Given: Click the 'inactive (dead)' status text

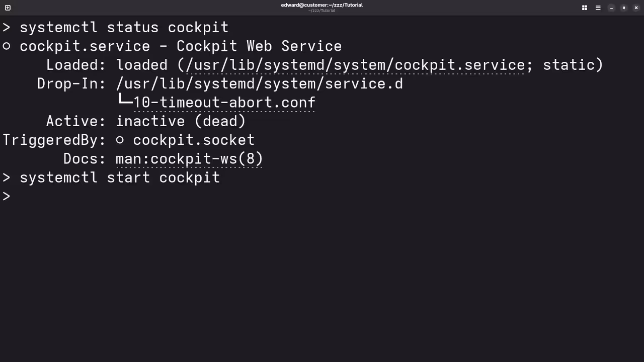Looking at the screenshot, I should click(181, 121).
